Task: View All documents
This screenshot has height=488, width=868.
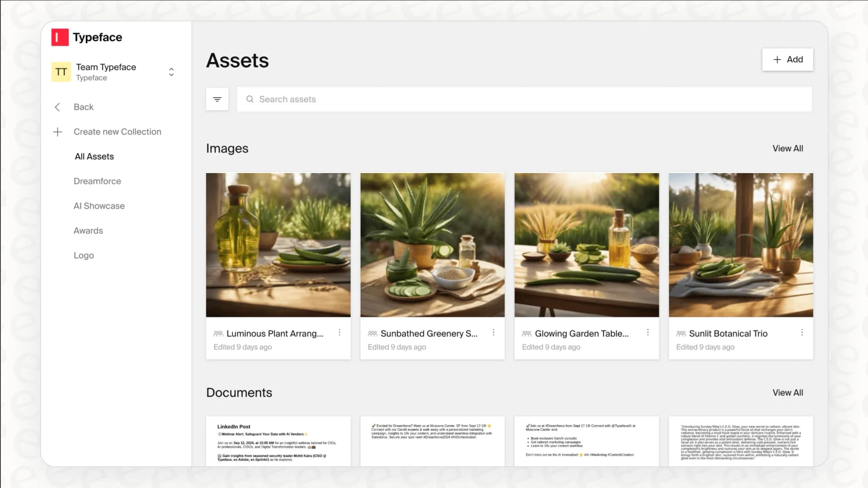Action: pos(787,392)
